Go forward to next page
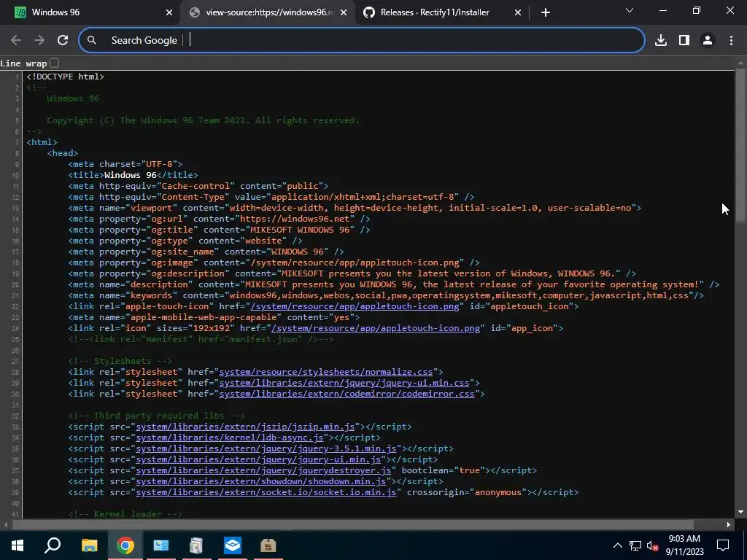This screenshot has width=747, height=560. click(x=39, y=41)
